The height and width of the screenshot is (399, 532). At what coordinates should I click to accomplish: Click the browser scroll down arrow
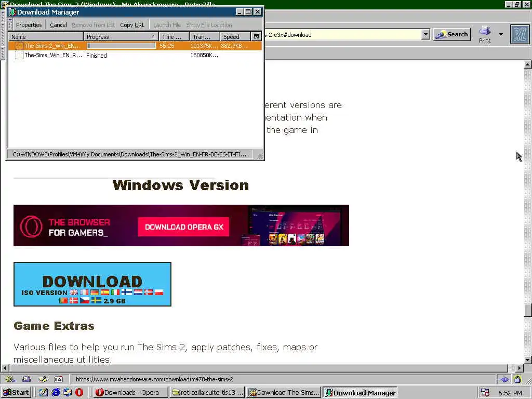click(528, 360)
